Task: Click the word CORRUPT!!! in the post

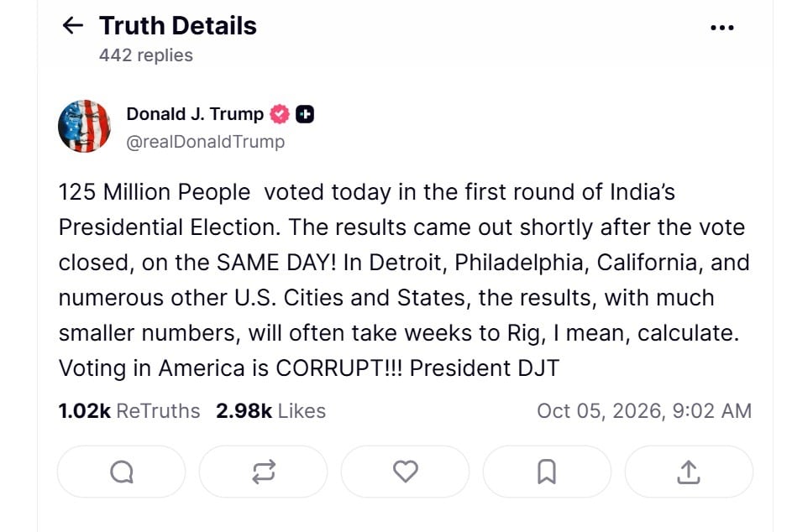Action: point(339,368)
